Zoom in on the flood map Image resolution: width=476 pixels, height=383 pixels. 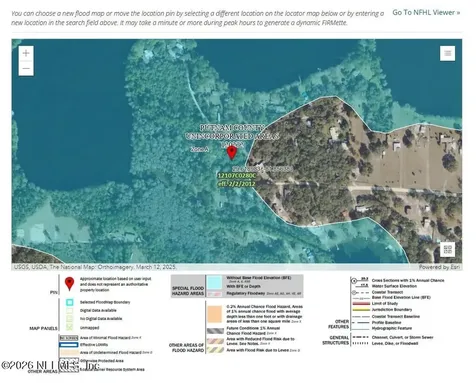[26, 53]
